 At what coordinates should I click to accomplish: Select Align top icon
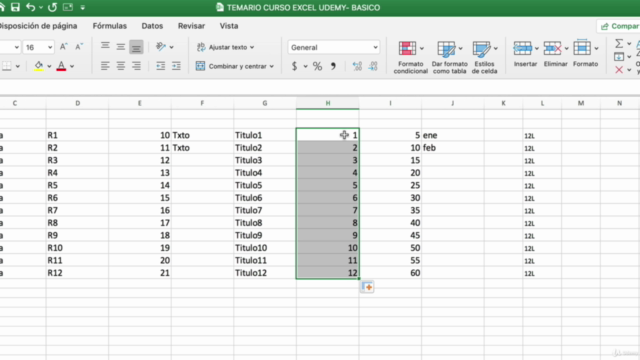pyautogui.click(x=105, y=47)
